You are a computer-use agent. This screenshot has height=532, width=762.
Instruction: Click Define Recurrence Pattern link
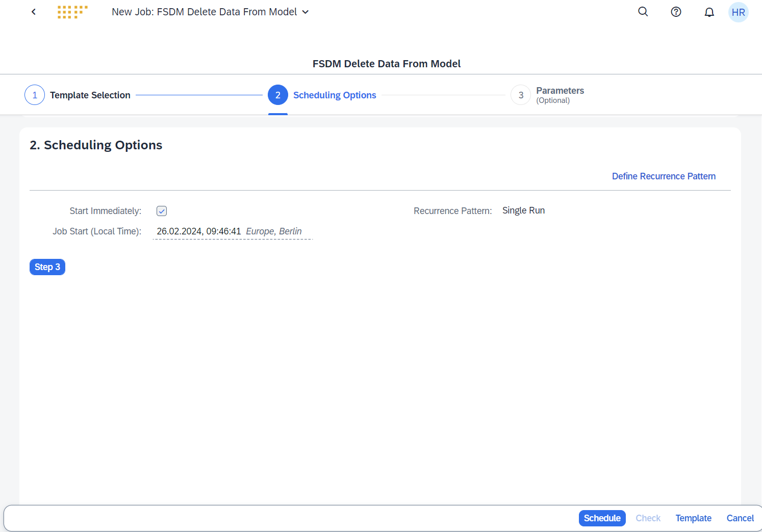click(664, 176)
